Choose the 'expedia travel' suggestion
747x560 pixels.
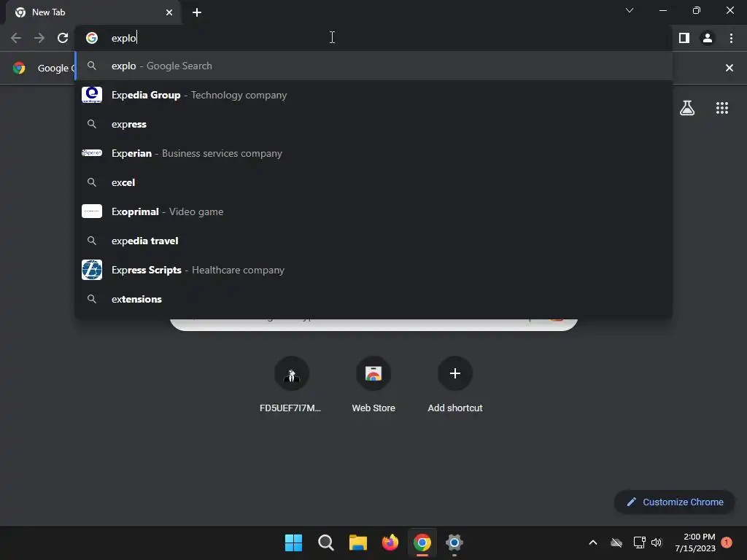coord(374,241)
